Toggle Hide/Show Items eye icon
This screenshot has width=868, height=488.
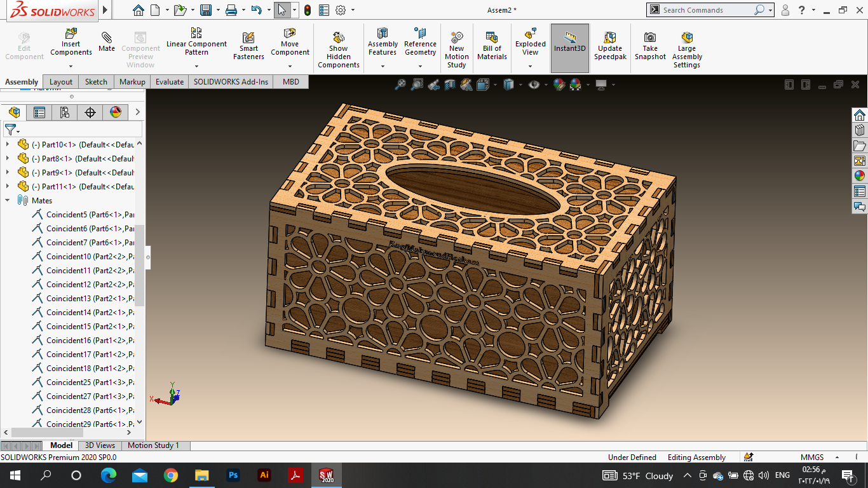tap(534, 85)
